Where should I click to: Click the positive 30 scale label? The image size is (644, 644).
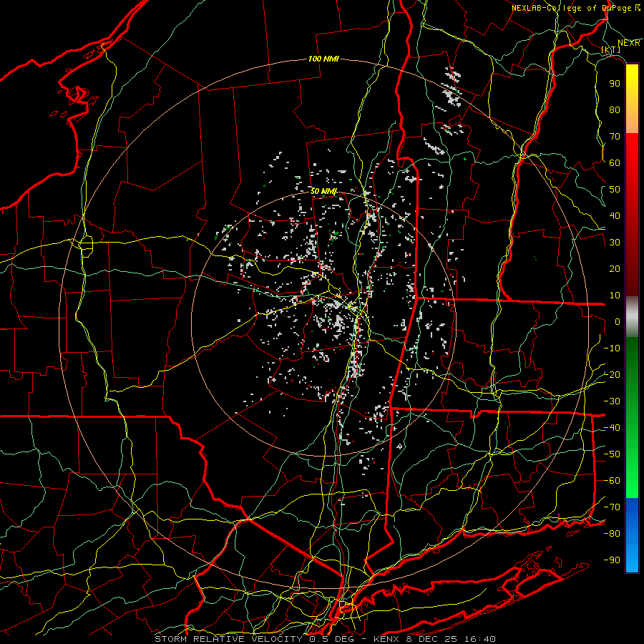pyautogui.click(x=615, y=243)
